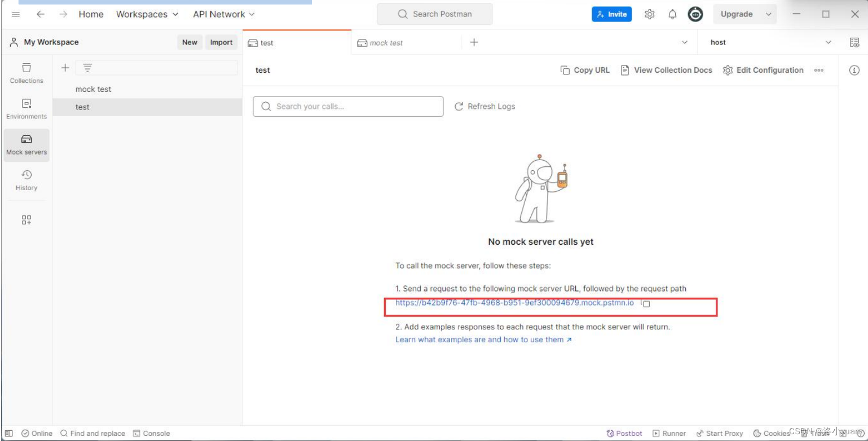Viewport: 868px width, 441px height.
Task: Open a new tab with plus icon
Action: (x=474, y=42)
